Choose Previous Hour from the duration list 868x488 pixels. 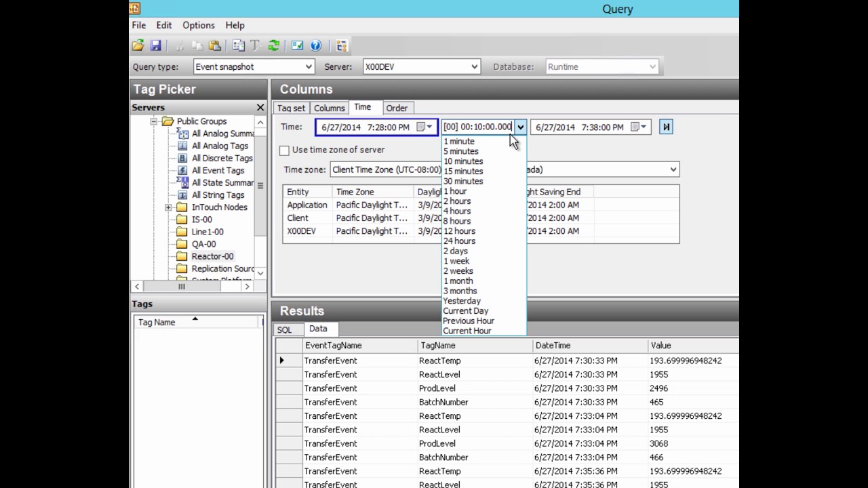[484, 321]
